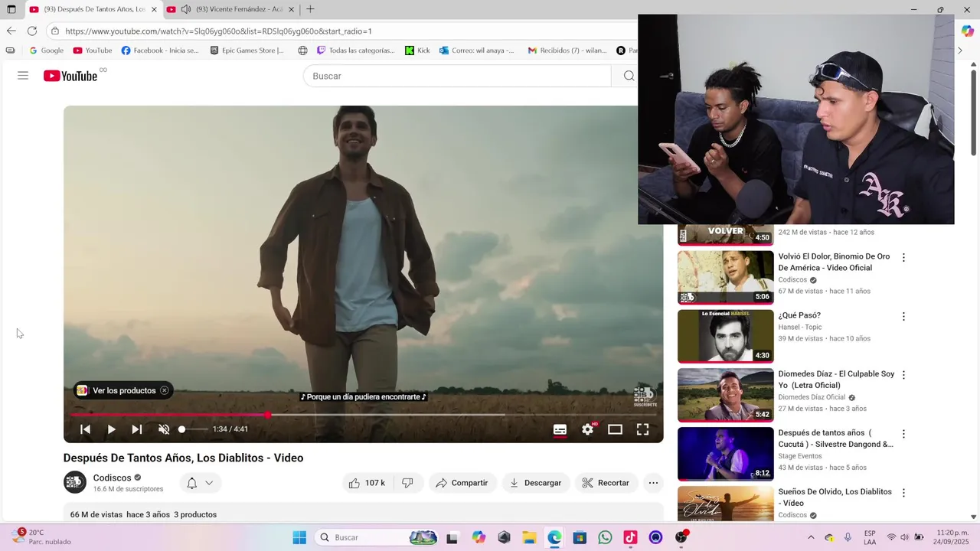Screen dimensions: 980x551
Task: Show more bookmarks overflow chevron
Action: point(960,51)
